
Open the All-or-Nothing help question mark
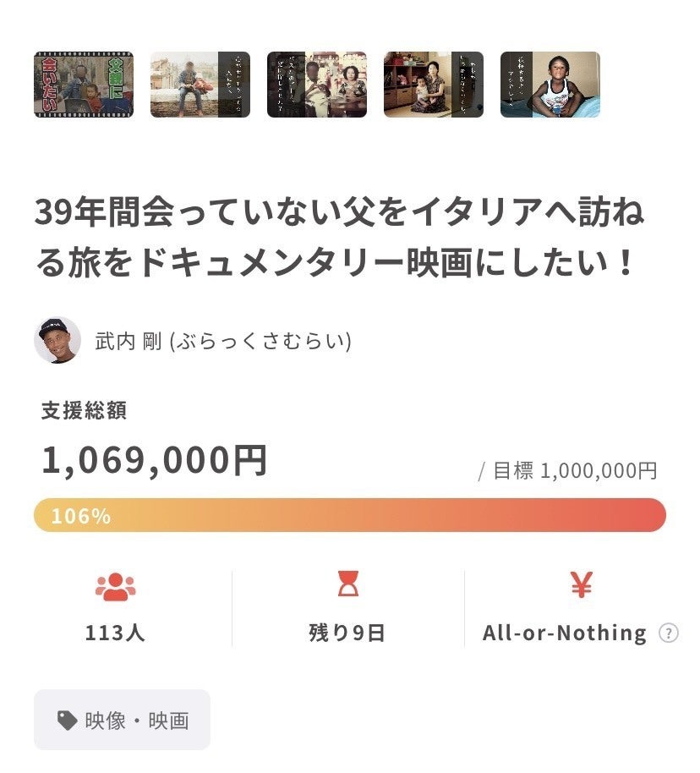(x=668, y=633)
